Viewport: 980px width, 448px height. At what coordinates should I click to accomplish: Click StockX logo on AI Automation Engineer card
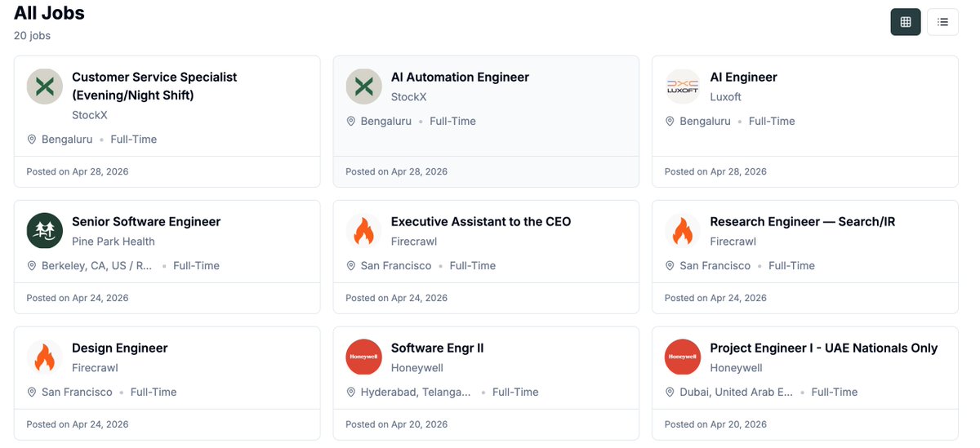364,86
